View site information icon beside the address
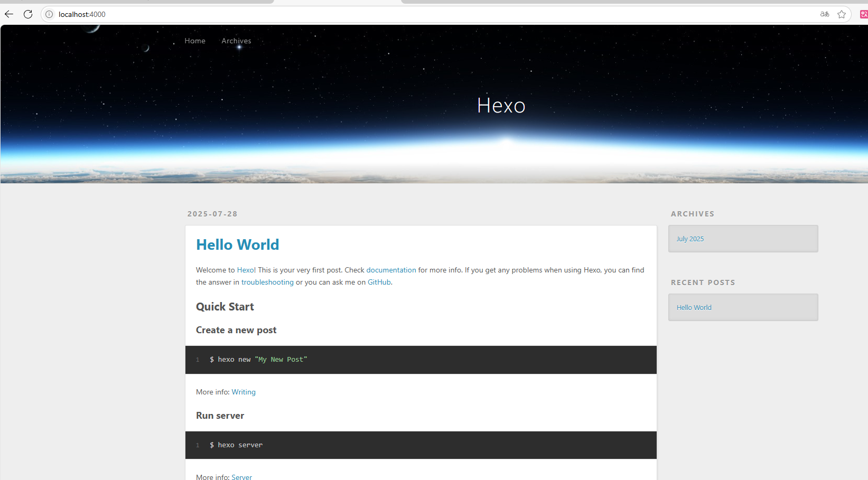This screenshot has height=480, width=868. 49,14
